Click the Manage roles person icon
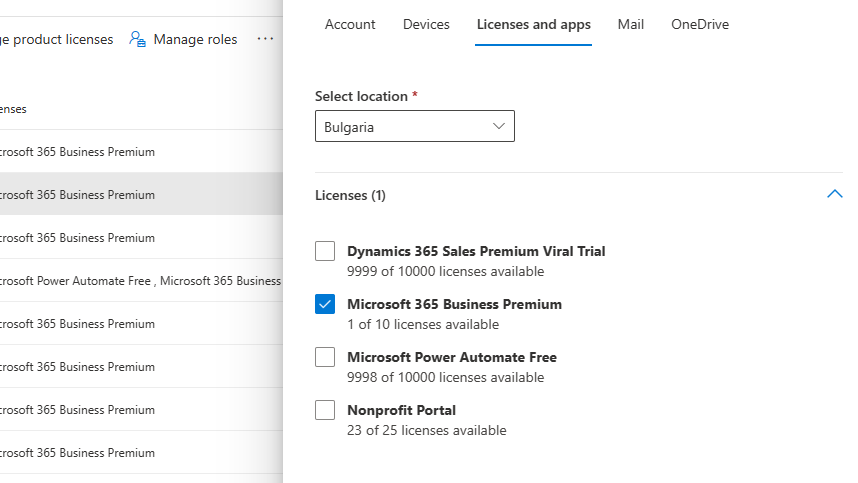The height and width of the screenshot is (483, 858). (x=138, y=39)
